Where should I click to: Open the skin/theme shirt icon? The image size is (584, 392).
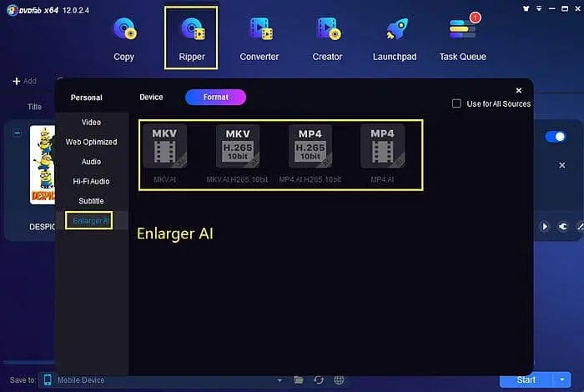coord(526,8)
